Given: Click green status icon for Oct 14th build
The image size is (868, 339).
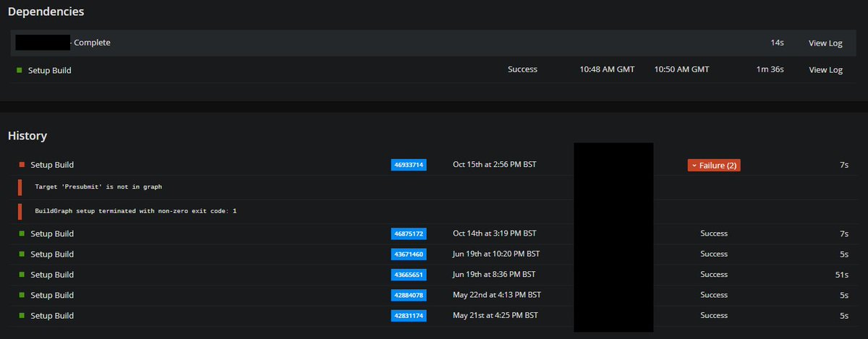Looking at the screenshot, I should click(22, 233).
